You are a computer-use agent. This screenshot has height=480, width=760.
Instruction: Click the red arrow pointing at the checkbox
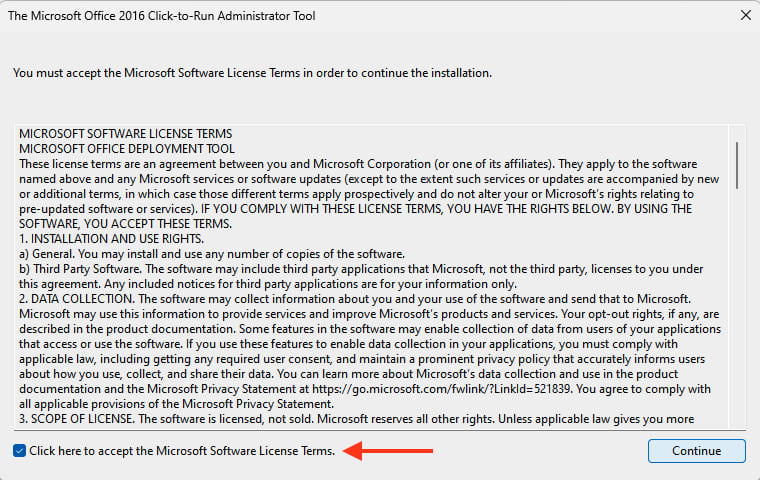390,451
